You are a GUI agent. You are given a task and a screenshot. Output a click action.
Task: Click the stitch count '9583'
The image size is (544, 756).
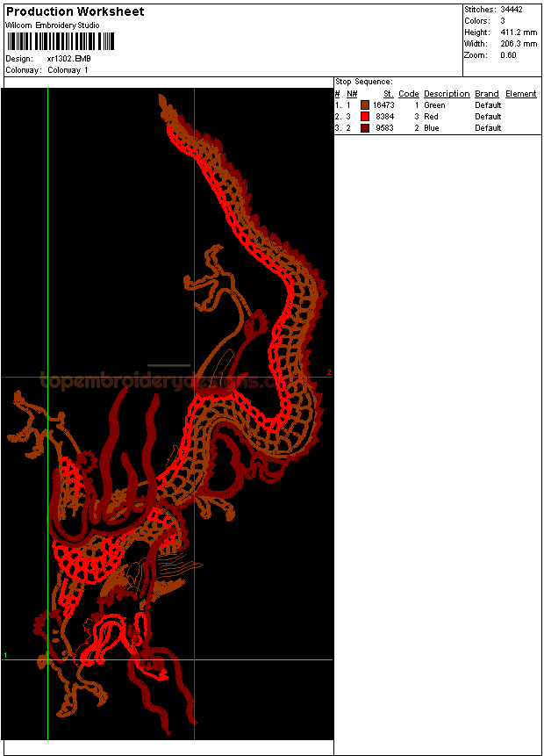coord(385,128)
